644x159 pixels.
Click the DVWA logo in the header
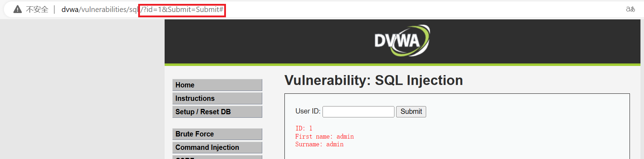click(x=402, y=41)
